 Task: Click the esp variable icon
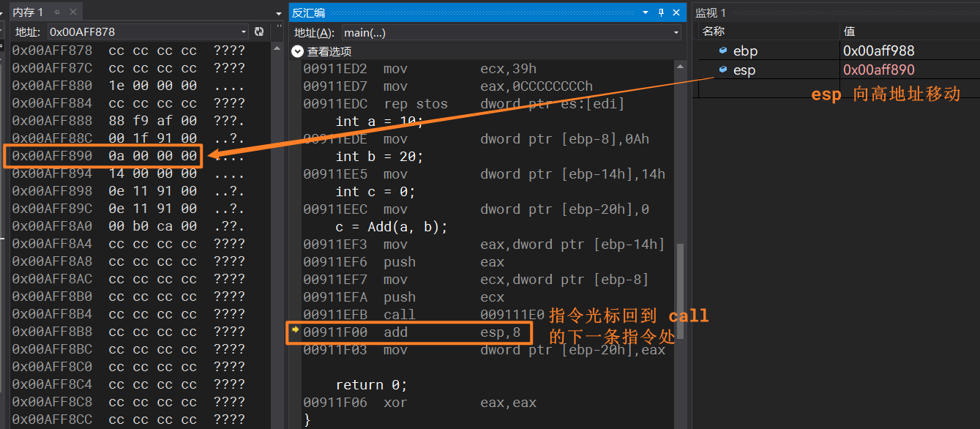[x=723, y=70]
